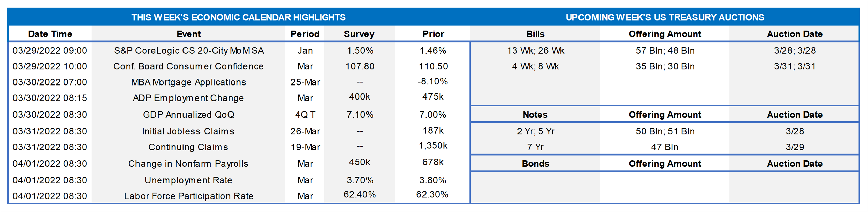Click GDP Annualized QoQ event cell
The width and height of the screenshot is (868, 212).
(188, 115)
